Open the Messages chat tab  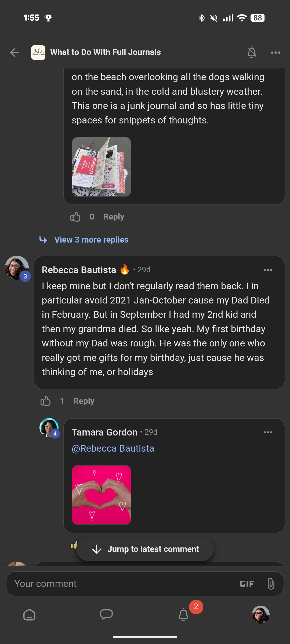pyautogui.click(x=106, y=614)
